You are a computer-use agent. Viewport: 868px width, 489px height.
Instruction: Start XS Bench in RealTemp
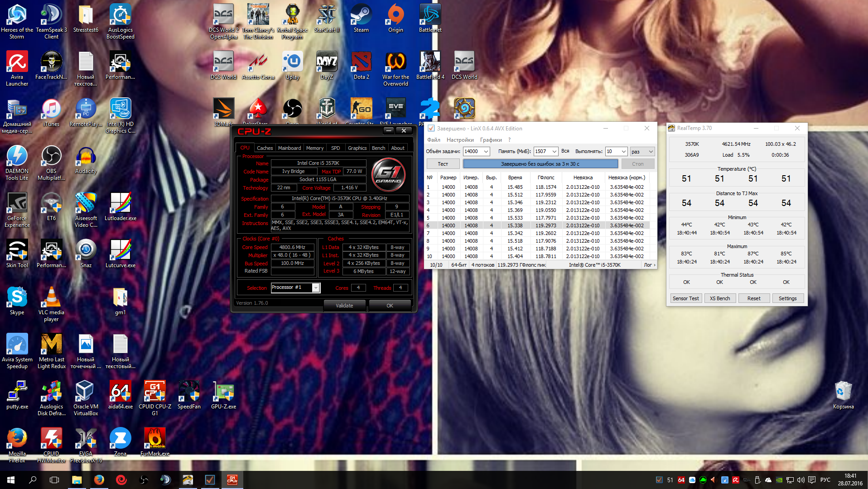[719, 298]
